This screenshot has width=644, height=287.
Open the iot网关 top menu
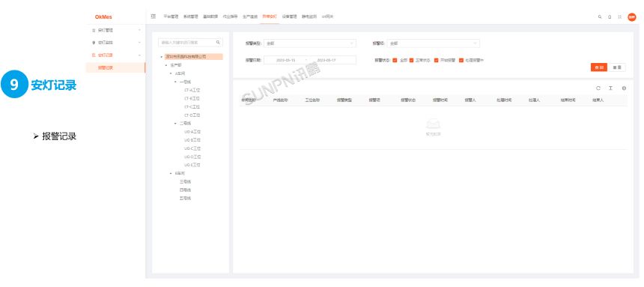(x=327, y=16)
